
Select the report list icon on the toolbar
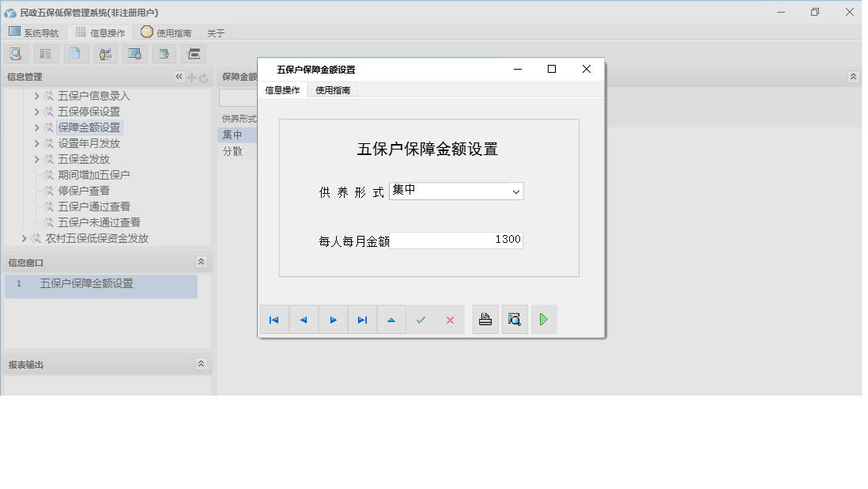point(44,53)
